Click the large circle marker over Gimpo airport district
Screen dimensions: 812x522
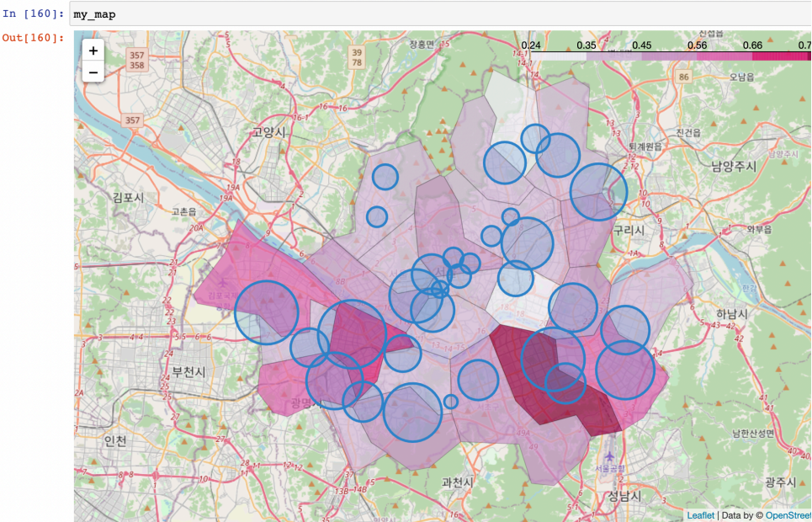[x=267, y=312]
